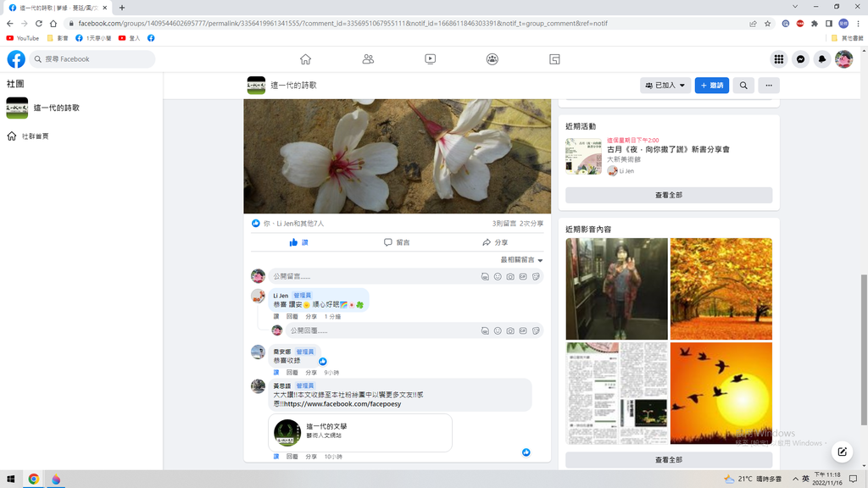This screenshot has height=488, width=868.
Task: Click the group search magnifier button
Action: (743, 86)
